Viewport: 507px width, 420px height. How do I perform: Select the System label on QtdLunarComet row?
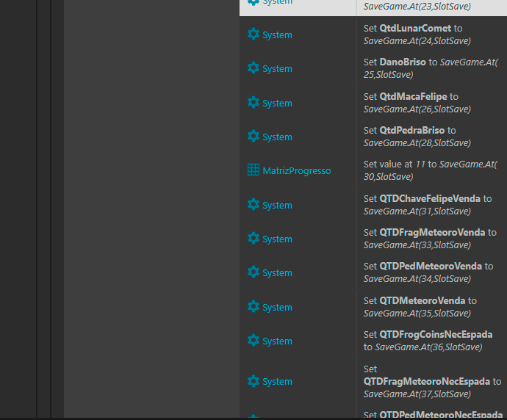[278, 35]
